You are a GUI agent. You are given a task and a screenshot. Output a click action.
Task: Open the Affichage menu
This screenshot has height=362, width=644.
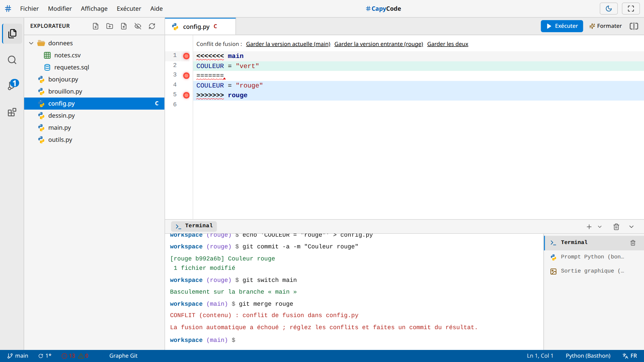tap(94, 9)
